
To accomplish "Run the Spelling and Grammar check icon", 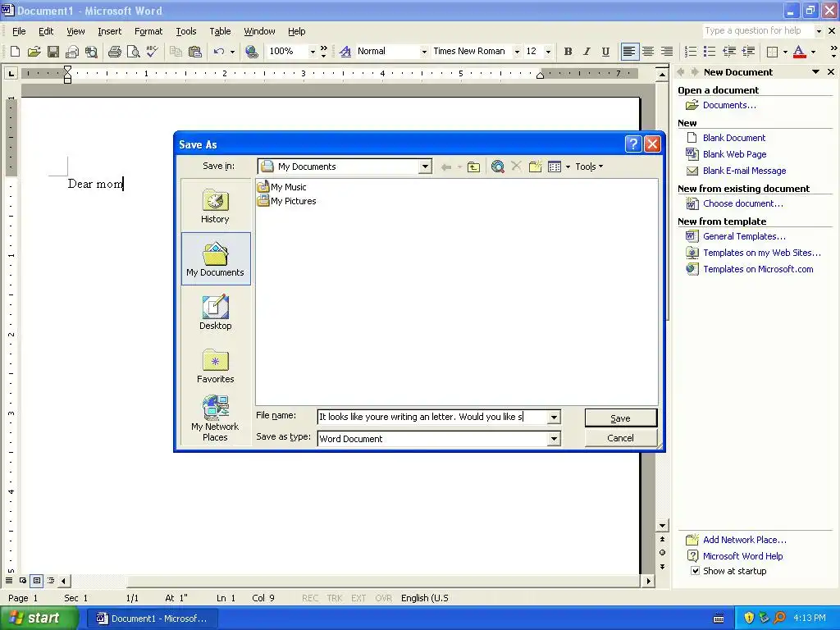I will click(x=152, y=52).
